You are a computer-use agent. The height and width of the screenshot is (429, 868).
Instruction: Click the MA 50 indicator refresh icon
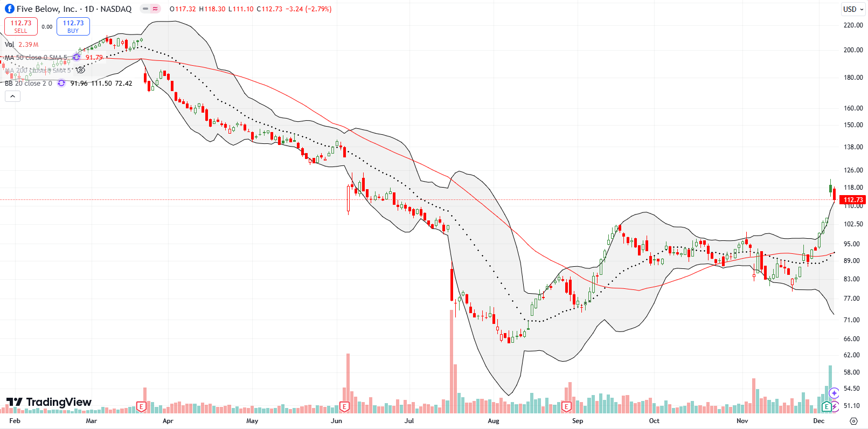[77, 57]
